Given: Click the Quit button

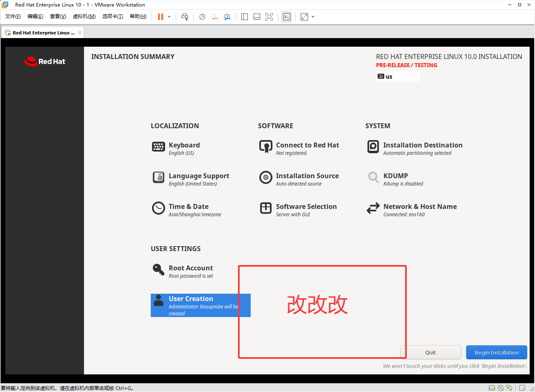Looking at the screenshot, I should coord(431,352).
